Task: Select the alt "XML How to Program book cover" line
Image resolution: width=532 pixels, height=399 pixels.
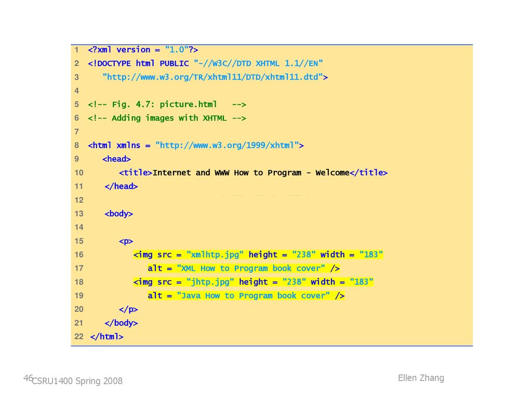Action: point(244,269)
